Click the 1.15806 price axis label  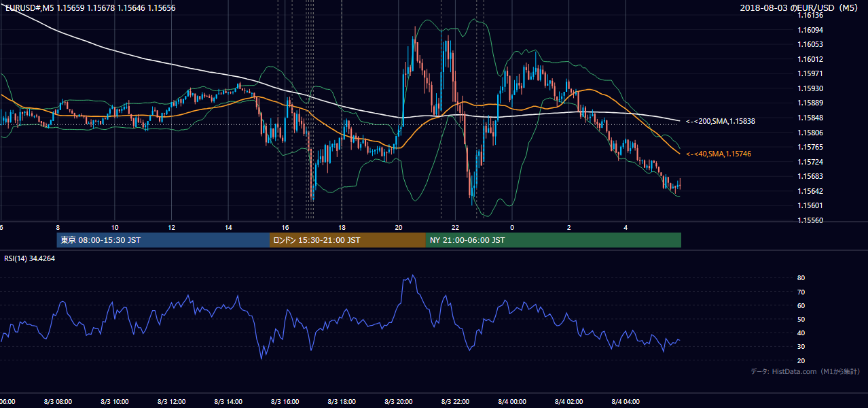(811, 133)
